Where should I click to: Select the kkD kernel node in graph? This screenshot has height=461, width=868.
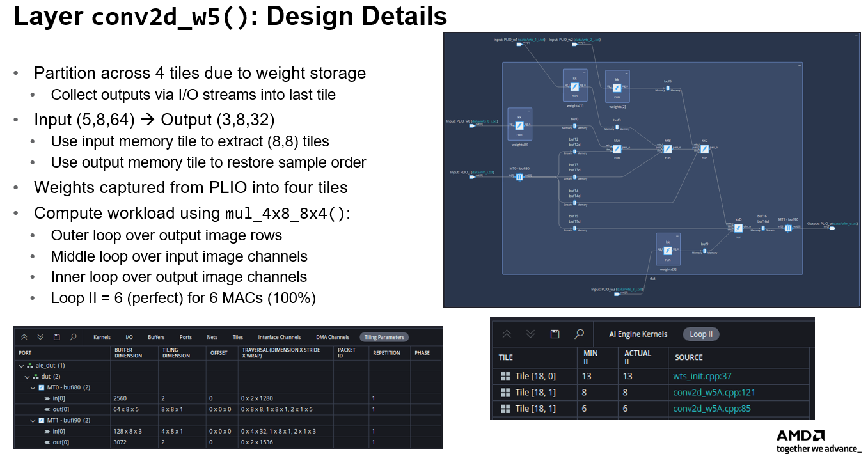tap(738, 228)
